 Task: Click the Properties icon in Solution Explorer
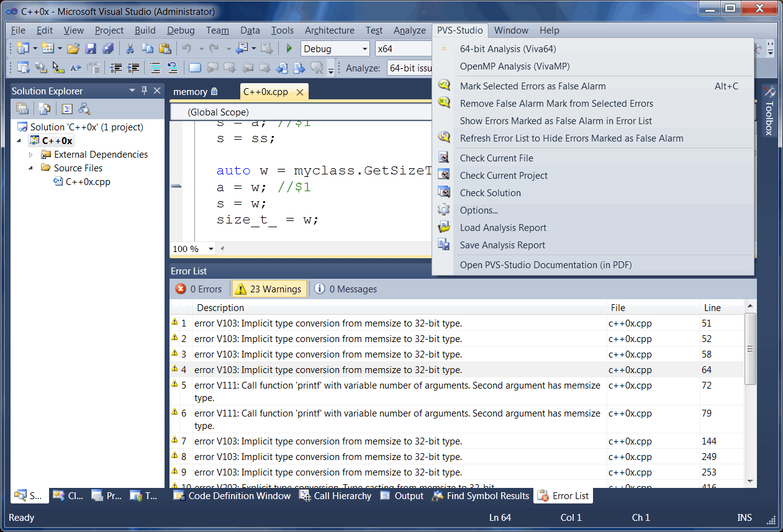tap(22, 109)
